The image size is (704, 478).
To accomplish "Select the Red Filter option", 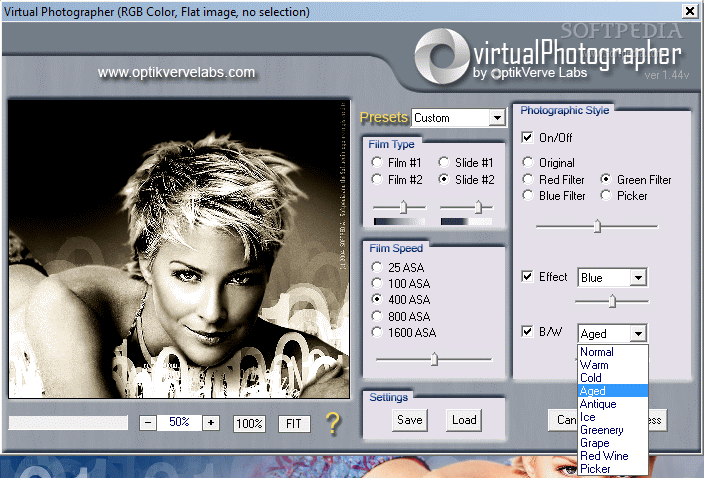I will click(x=528, y=180).
